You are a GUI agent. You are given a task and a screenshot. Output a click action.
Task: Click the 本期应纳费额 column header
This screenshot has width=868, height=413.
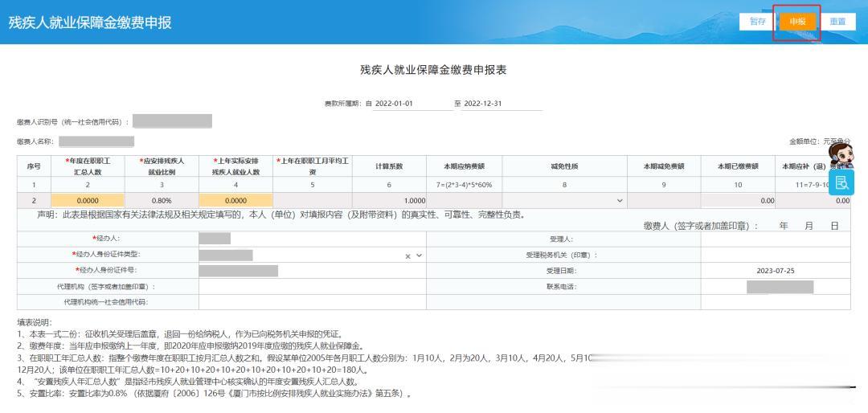point(465,166)
